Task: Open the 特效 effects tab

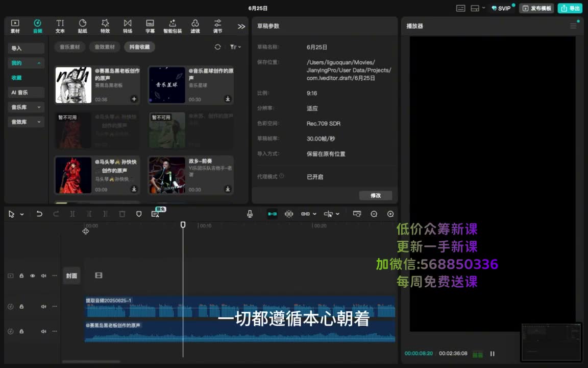Action: 105,26
